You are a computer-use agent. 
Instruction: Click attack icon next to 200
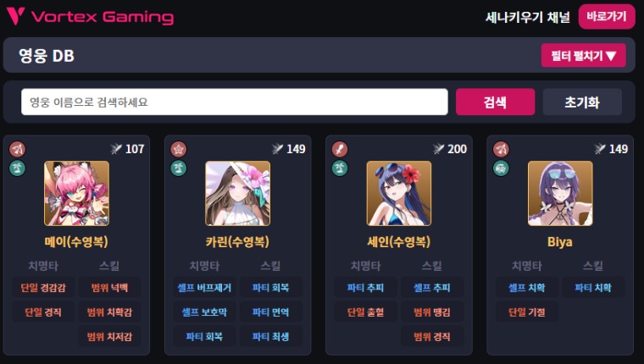click(x=439, y=148)
